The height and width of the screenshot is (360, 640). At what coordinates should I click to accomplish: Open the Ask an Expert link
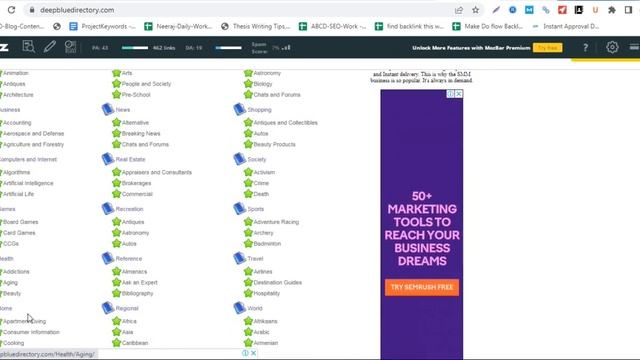[140, 282]
